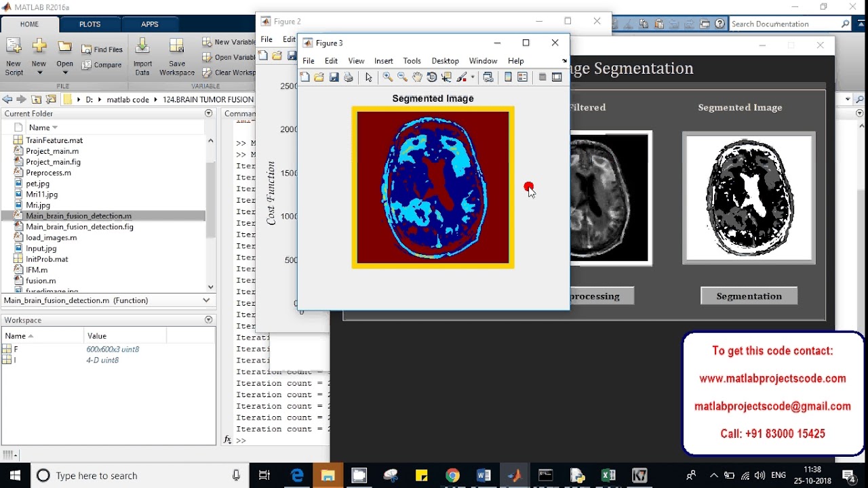The height and width of the screenshot is (488, 868).
Task: Click Hide Plot Tools icon in Figure 3
Action: click(542, 77)
